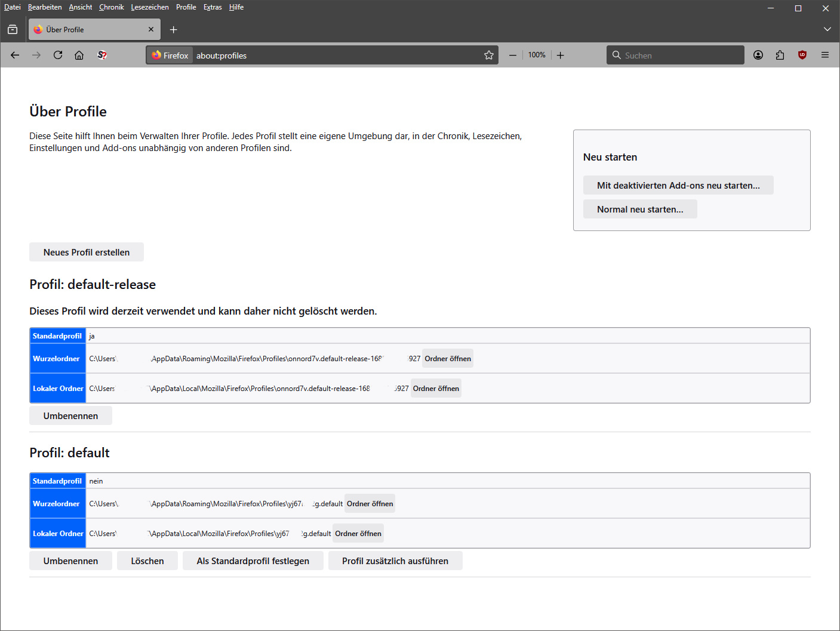Zoom in using the plus icon
This screenshot has height=631, width=840.
pyautogui.click(x=560, y=55)
